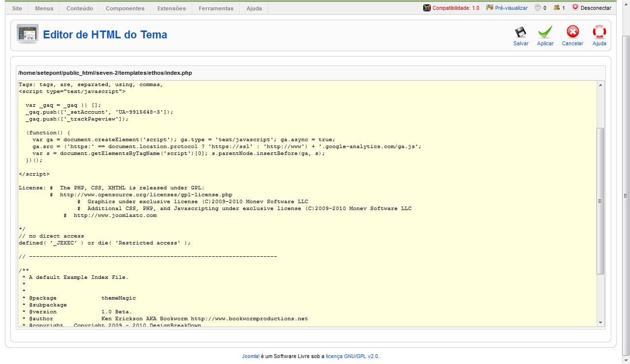Click the '@package themeMagic' line

[79, 298]
